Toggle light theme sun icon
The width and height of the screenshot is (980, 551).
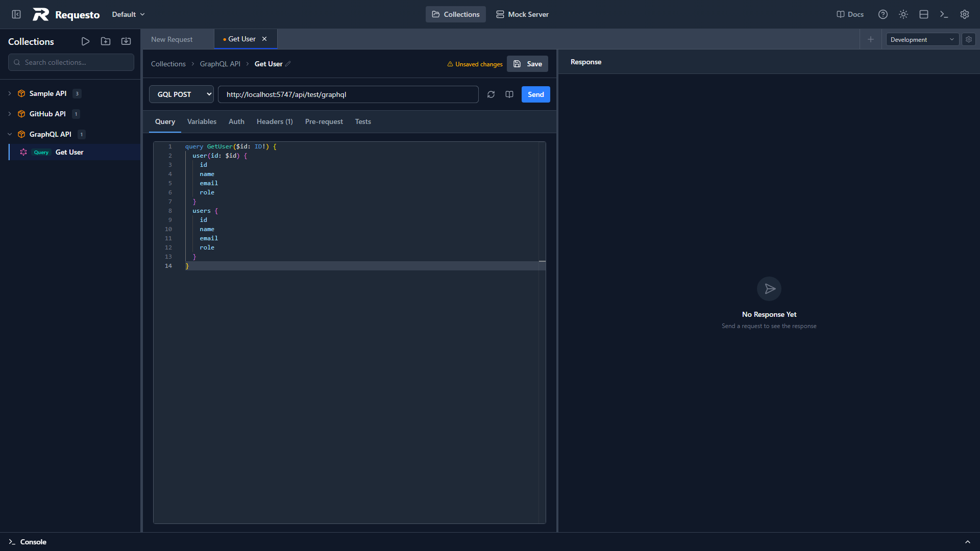click(x=903, y=14)
